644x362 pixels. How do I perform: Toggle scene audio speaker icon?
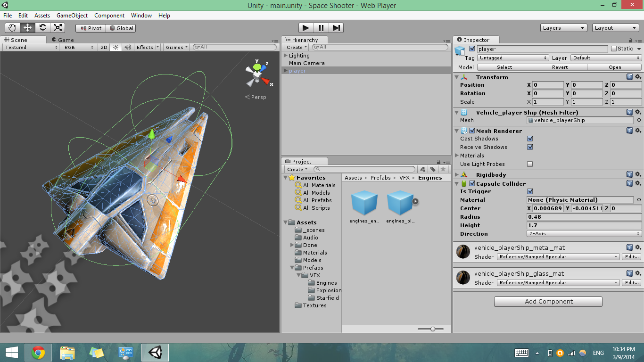[127, 47]
